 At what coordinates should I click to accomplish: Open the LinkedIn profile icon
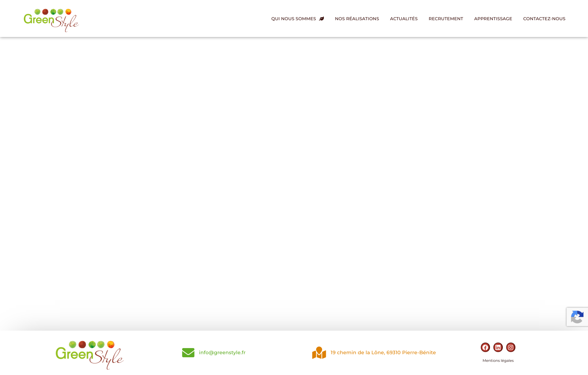[498, 347]
